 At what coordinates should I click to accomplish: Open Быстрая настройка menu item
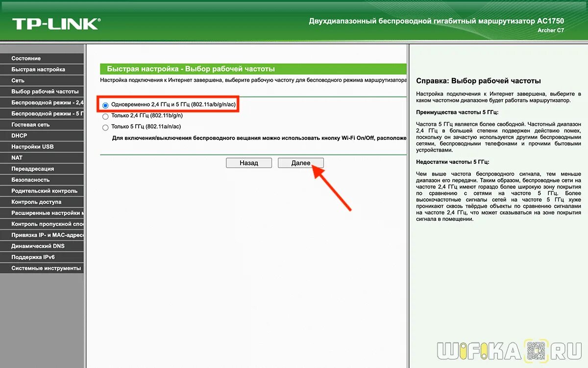[42, 69]
